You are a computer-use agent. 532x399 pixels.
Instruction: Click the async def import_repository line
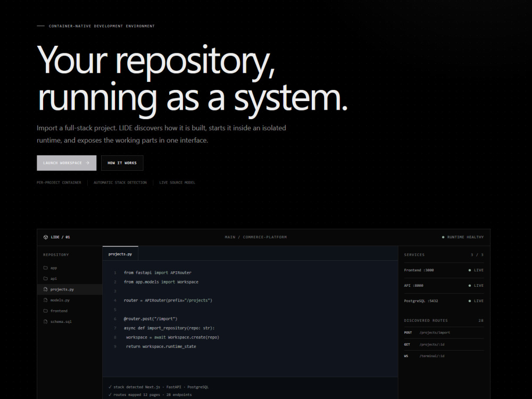click(169, 328)
